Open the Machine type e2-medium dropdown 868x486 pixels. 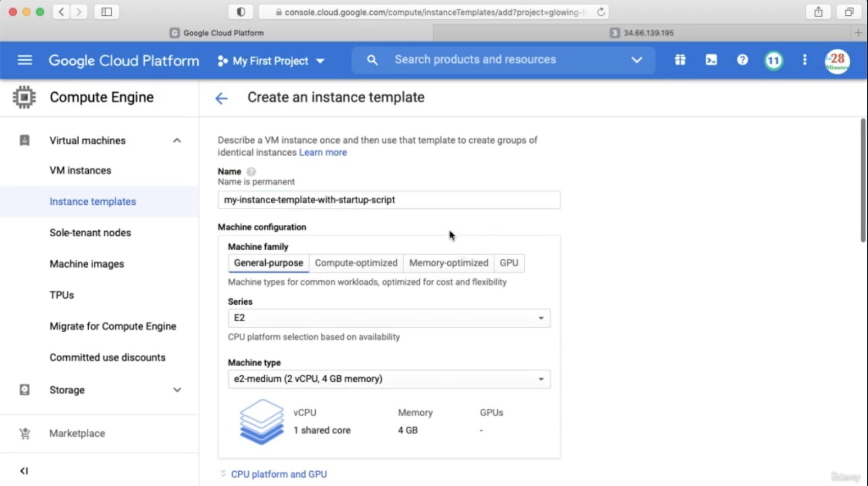[389, 379]
